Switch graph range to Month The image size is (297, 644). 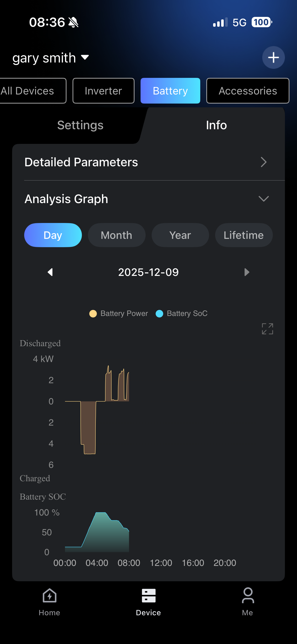point(116,235)
